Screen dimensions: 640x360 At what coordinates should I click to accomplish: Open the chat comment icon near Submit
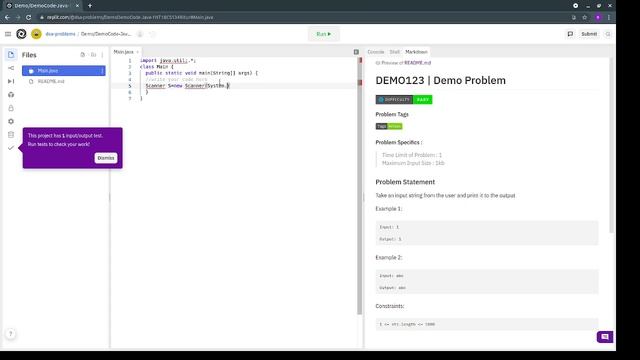pyautogui.click(x=570, y=34)
